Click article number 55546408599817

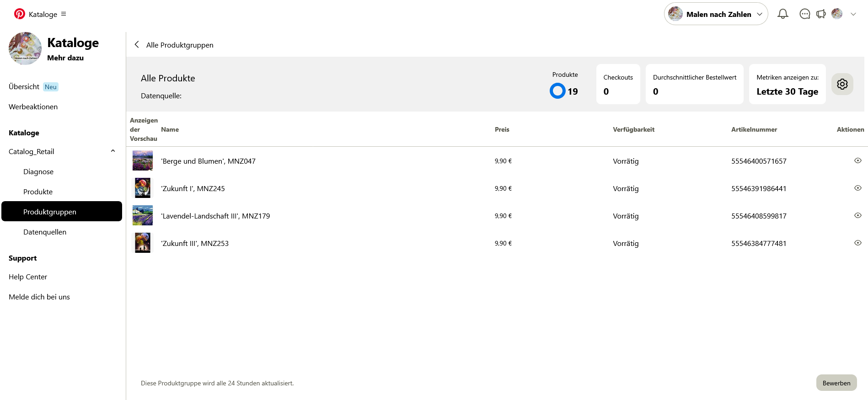tap(759, 216)
